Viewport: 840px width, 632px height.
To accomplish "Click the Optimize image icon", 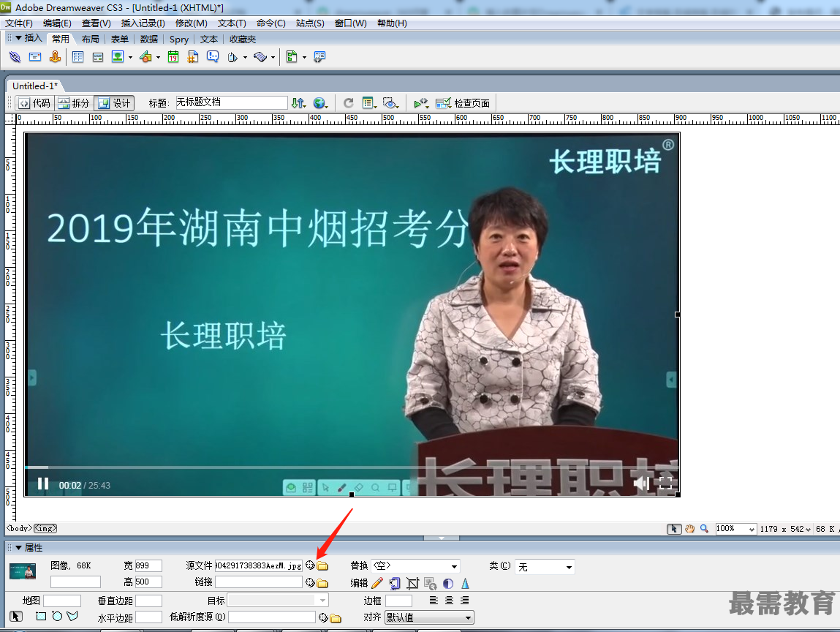I will click(x=395, y=583).
